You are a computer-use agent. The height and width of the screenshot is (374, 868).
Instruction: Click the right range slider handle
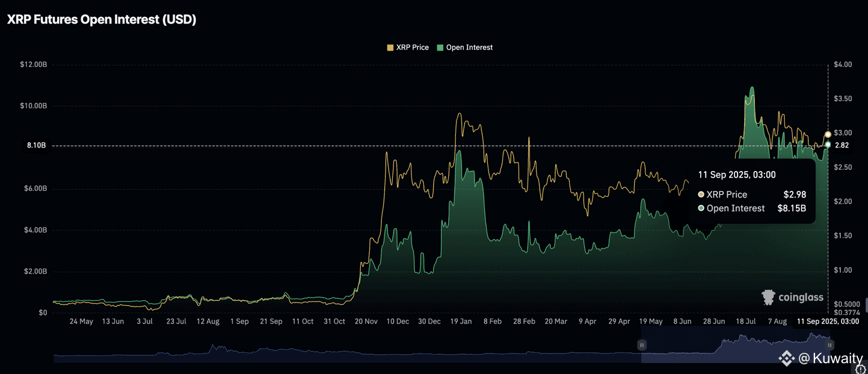[830, 345]
